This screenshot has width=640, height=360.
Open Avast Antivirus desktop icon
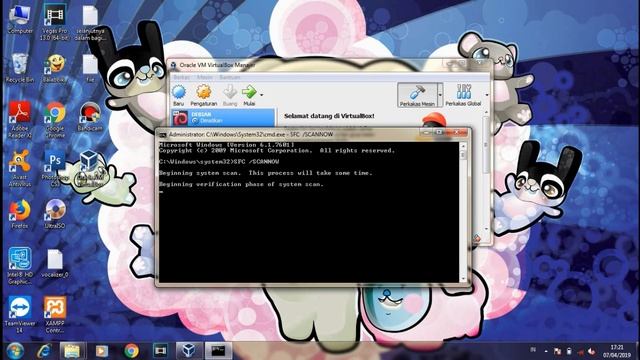tap(20, 168)
